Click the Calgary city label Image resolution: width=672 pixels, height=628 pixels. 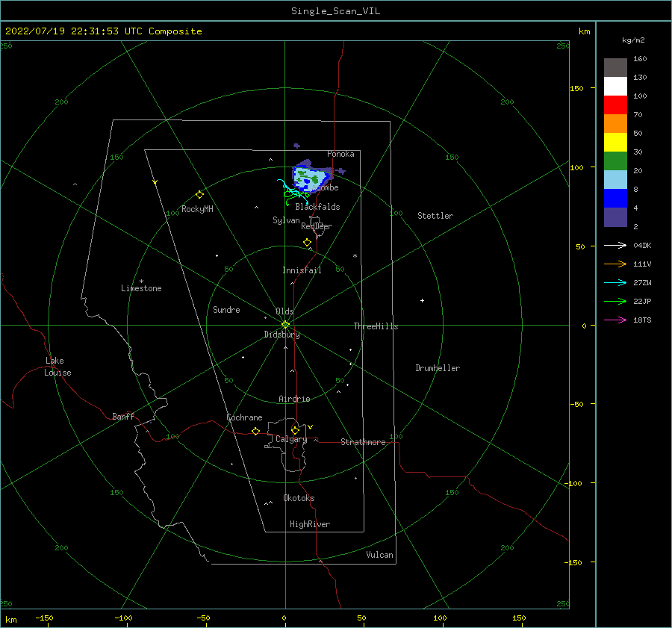(x=291, y=439)
